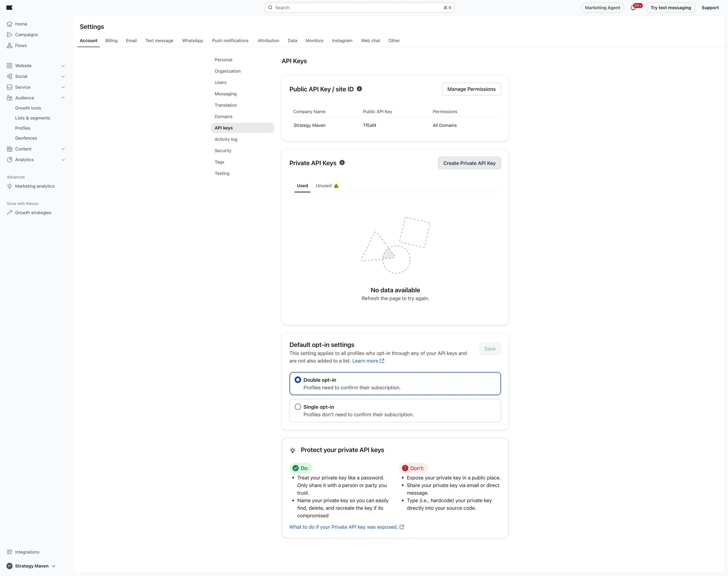The image size is (728, 576).
Task: Select the Single opt-in radio button
Action: tap(298, 407)
